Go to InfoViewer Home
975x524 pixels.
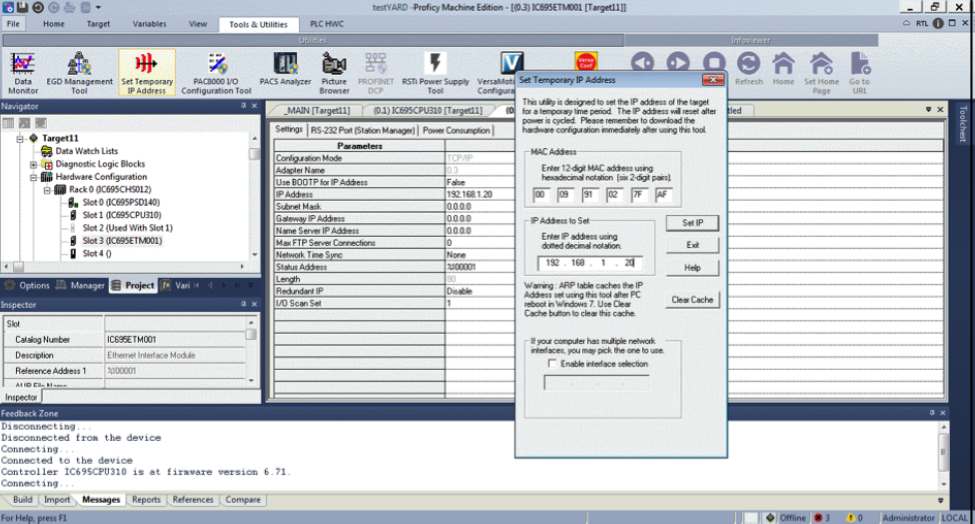783,69
